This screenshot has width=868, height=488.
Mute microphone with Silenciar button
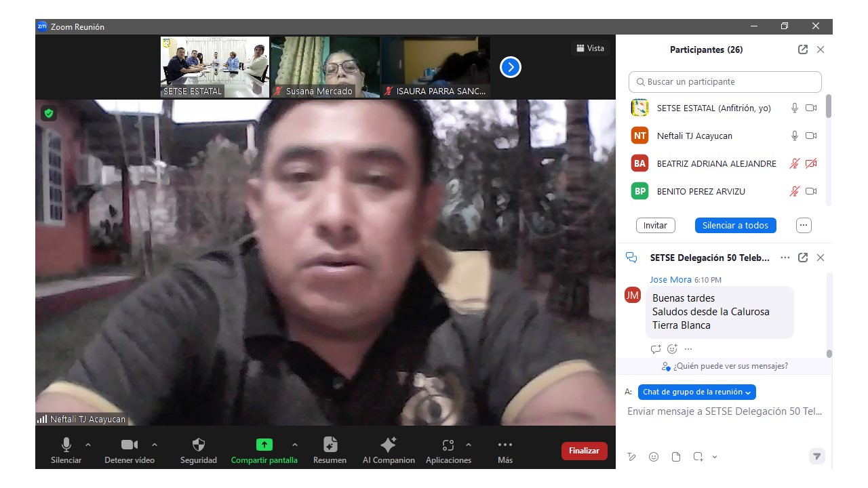click(66, 445)
